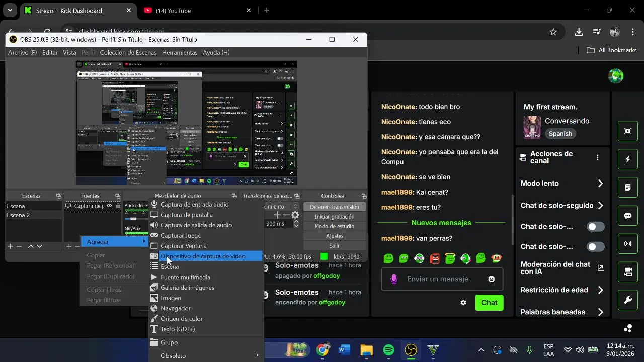Choose the Captura de entrada audio source
Viewport: 644px width, 362px height.
(x=206, y=204)
